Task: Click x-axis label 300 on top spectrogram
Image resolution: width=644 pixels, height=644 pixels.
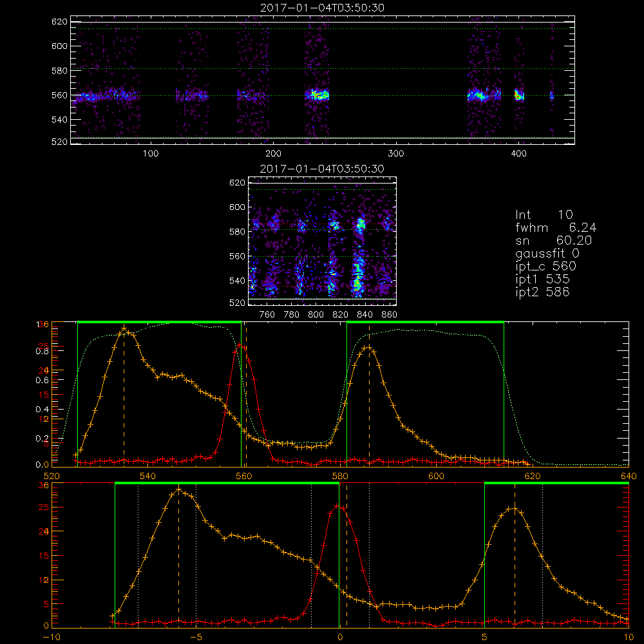Action: point(396,154)
